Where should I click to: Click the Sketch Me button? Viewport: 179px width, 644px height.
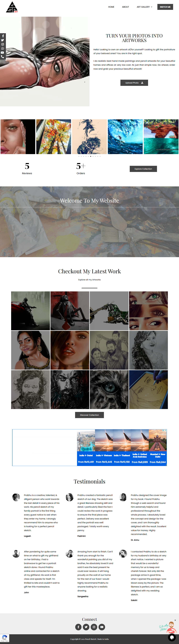tap(165, 7)
